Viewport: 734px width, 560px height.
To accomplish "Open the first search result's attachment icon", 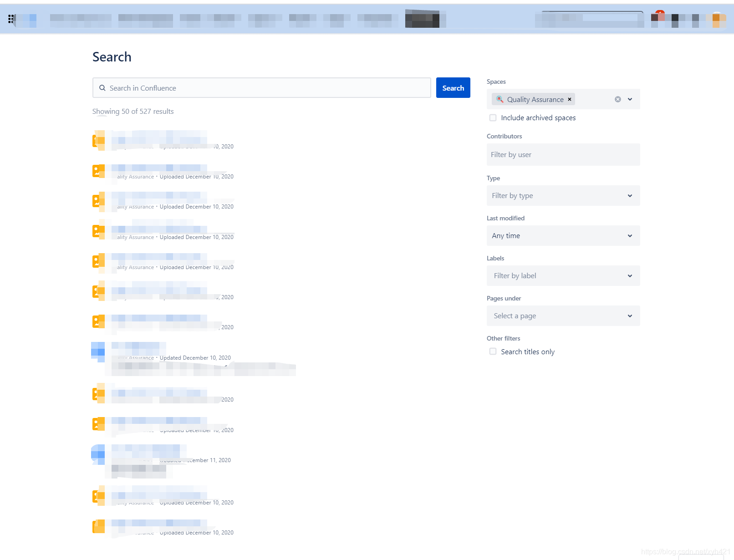I will (x=98, y=139).
